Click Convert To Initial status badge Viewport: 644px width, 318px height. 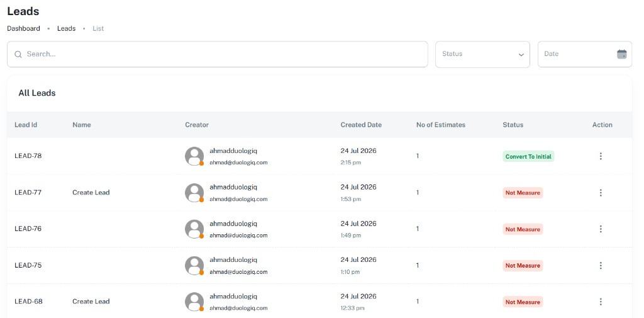(528, 156)
